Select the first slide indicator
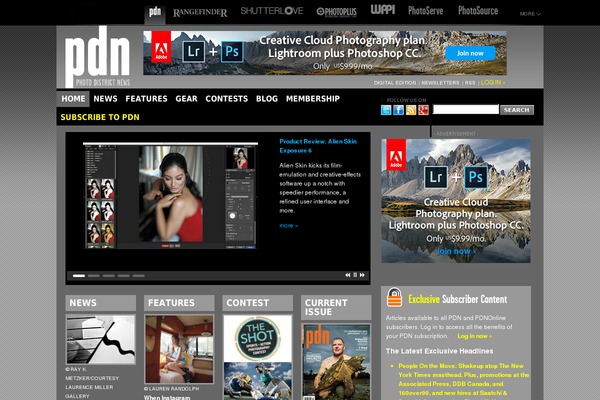Viewport: 600px width, 400px height. [79, 276]
